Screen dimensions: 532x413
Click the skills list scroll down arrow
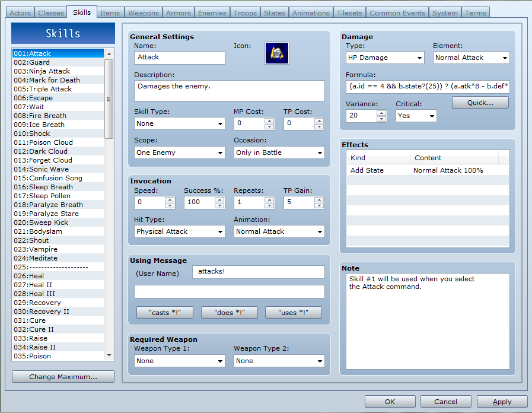[109, 355]
